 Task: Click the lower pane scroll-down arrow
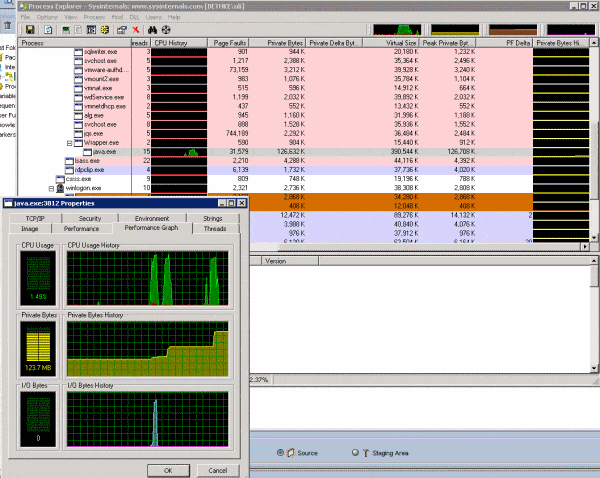pyautogui.click(x=594, y=369)
